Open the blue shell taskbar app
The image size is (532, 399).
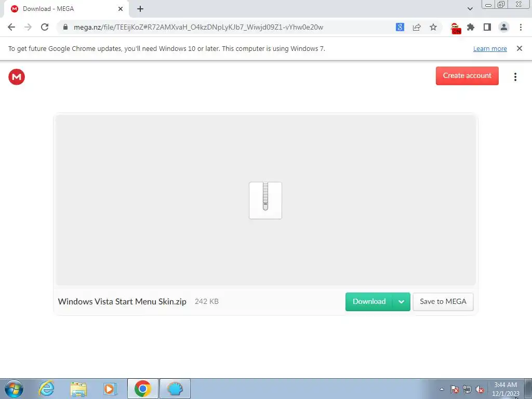(x=175, y=389)
